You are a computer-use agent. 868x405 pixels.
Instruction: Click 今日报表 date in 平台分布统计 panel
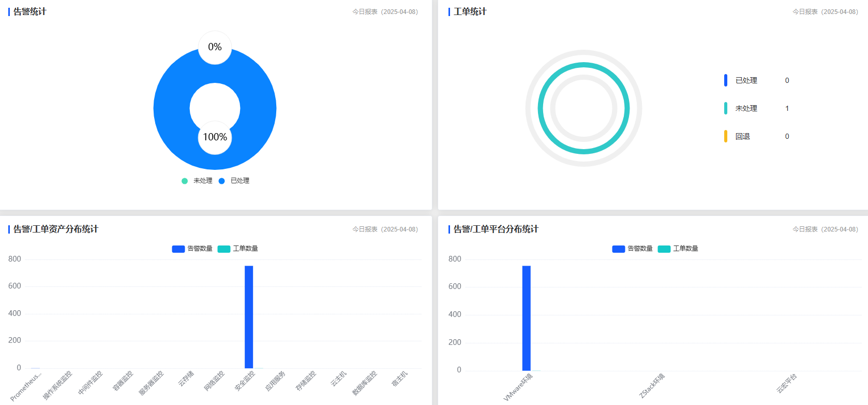coord(826,229)
